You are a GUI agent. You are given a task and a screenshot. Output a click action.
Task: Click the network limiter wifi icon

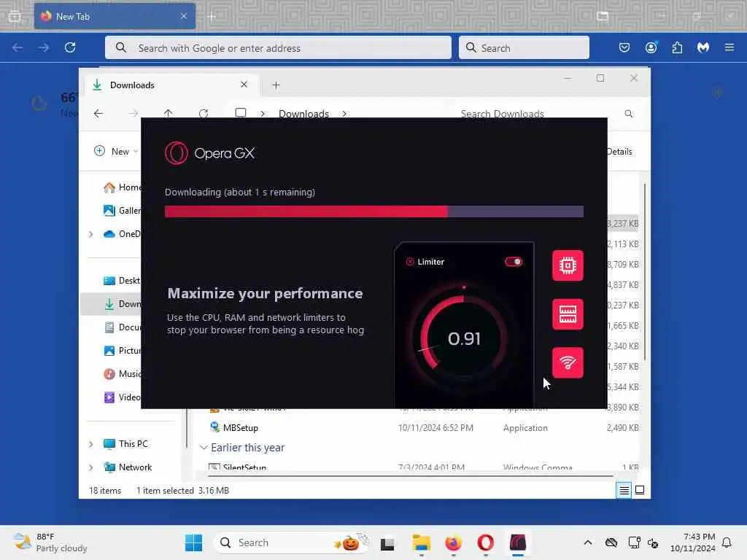coord(568,363)
